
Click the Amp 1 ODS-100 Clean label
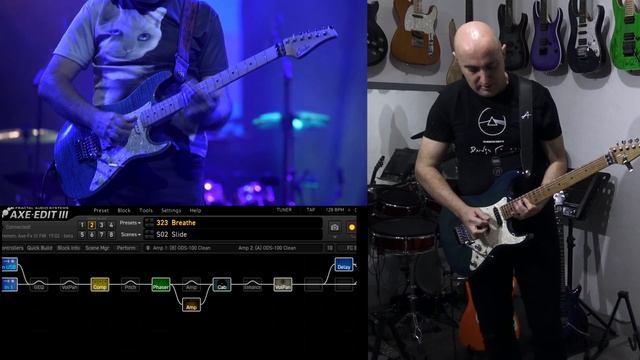pos(182,248)
